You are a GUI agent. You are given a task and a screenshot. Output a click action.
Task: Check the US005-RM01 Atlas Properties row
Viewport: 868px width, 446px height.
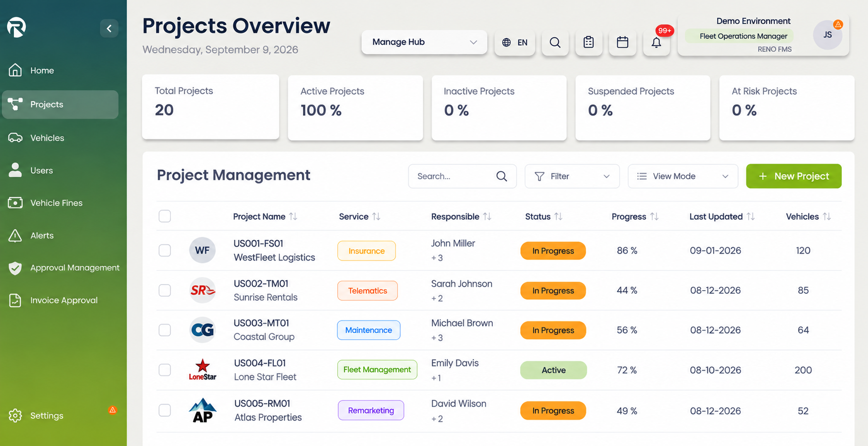[x=165, y=410]
